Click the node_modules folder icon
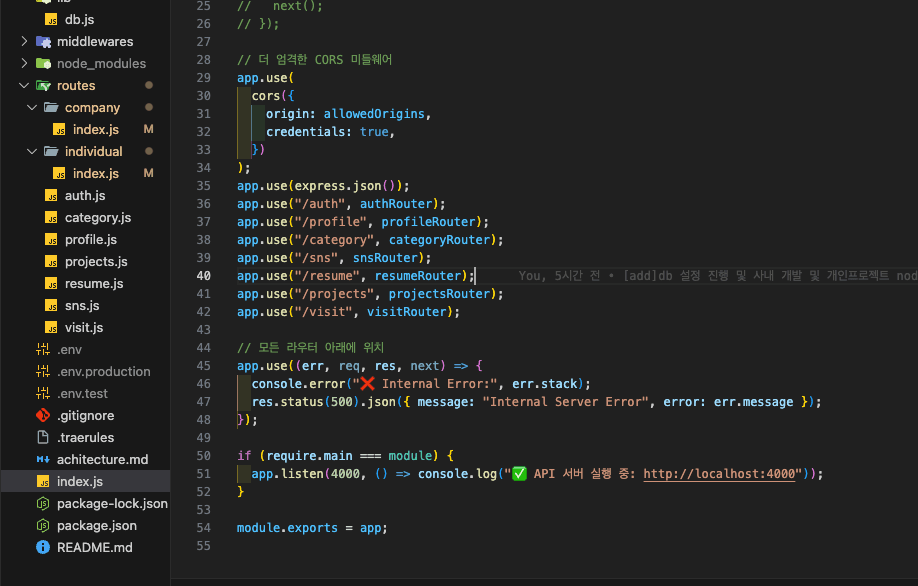918x586 pixels. coord(43,63)
